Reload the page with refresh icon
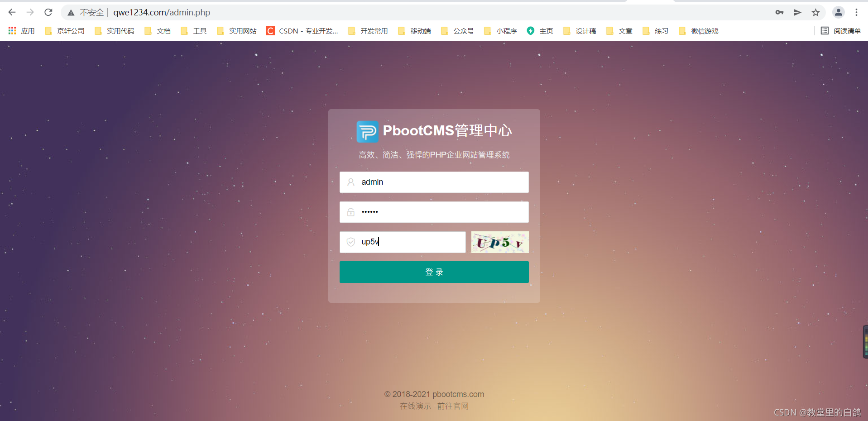868x421 pixels. 48,12
